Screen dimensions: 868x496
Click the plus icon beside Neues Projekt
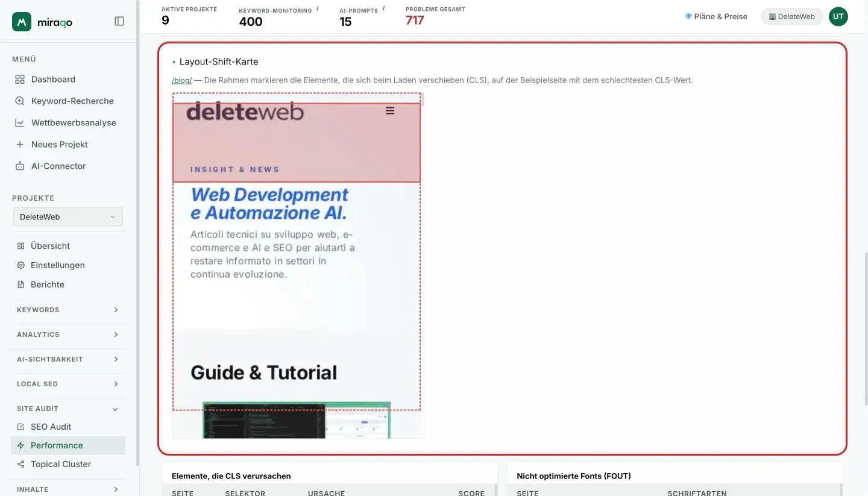(20, 145)
